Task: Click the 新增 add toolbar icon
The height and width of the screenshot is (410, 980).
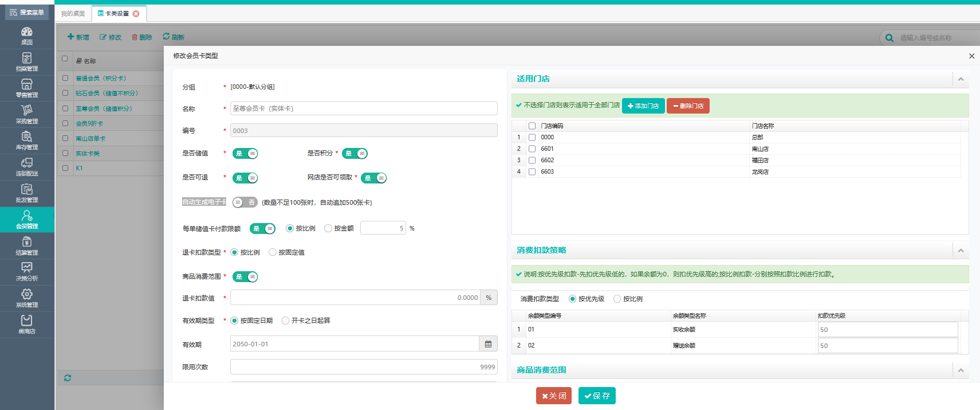Action: (x=78, y=37)
